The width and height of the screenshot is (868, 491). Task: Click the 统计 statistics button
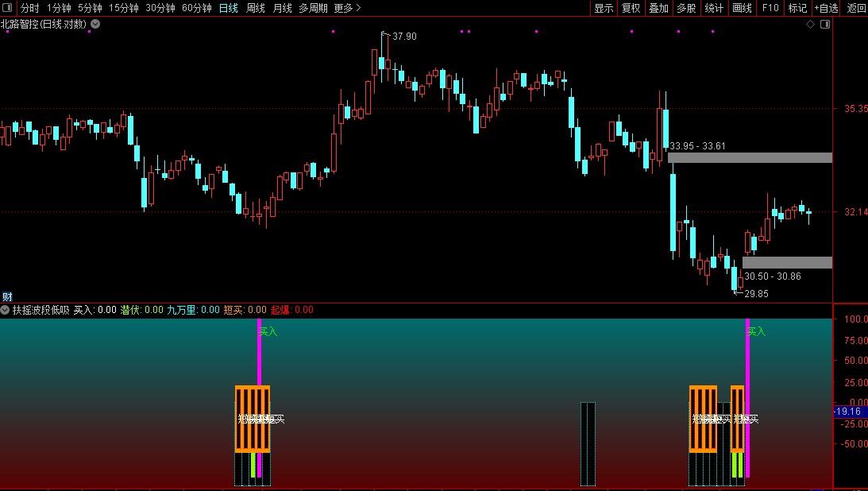click(714, 8)
